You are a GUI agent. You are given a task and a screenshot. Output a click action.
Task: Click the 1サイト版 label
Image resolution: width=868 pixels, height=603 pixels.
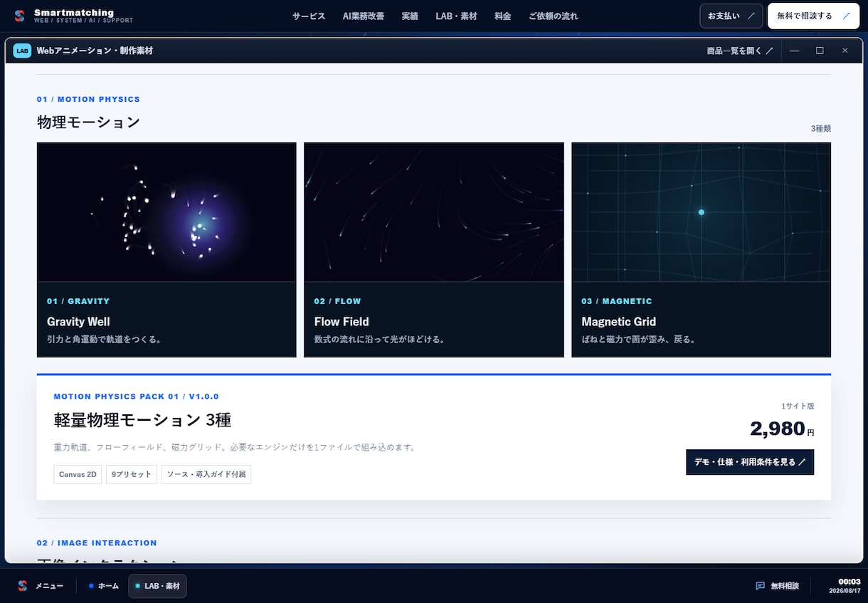coord(798,407)
